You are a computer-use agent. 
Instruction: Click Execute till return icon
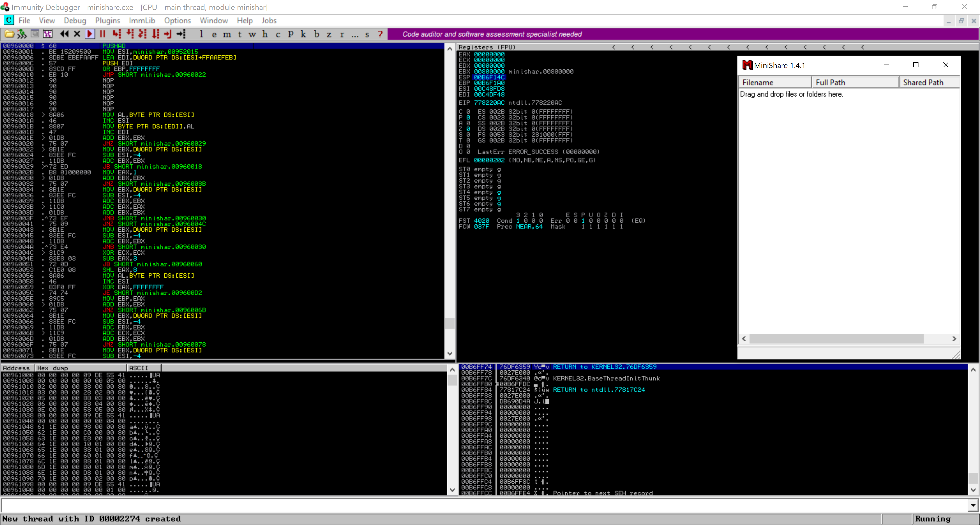pos(168,34)
